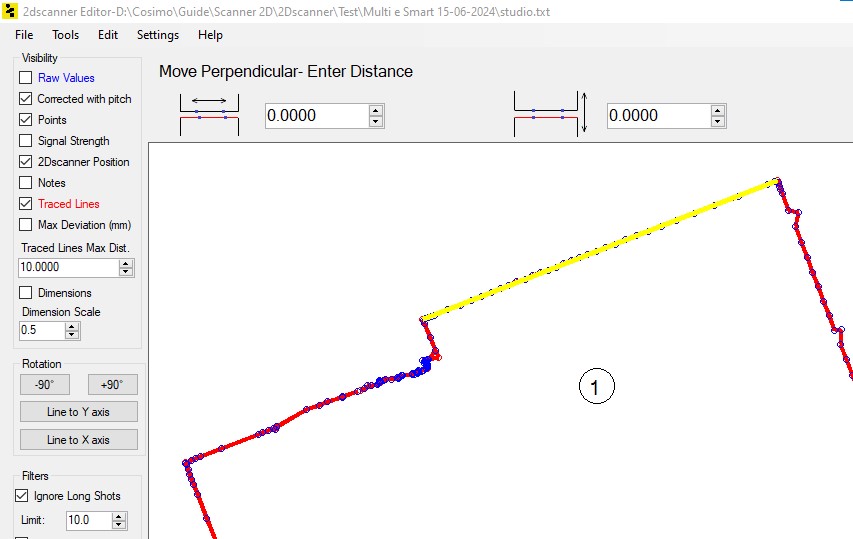The width and height of the screenshot is (853, 539).
Task: Enable the Raw Values checkbox
Action: 26,78
